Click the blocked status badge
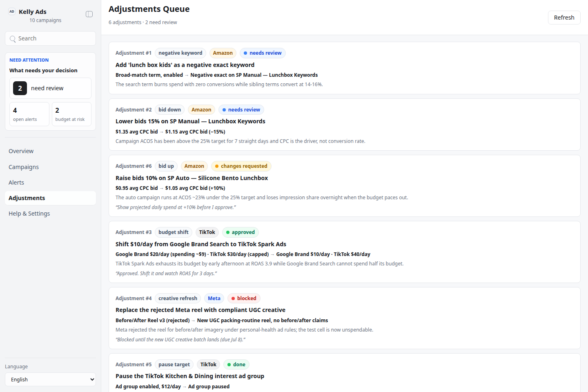The height and width of the screenshot is (392, 588). [x=244, y=298]
